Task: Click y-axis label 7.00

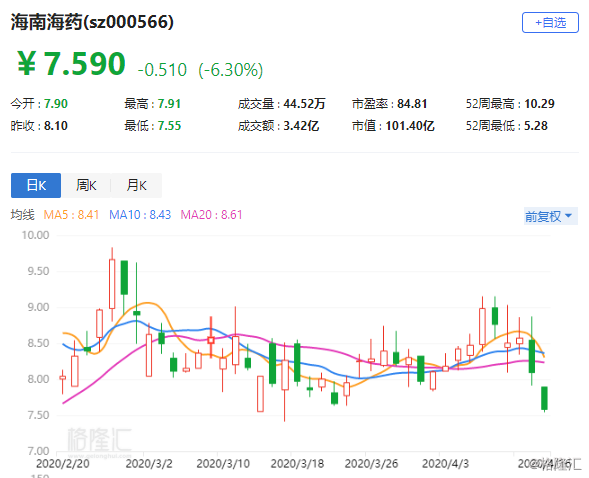Action: click(38, 451)
